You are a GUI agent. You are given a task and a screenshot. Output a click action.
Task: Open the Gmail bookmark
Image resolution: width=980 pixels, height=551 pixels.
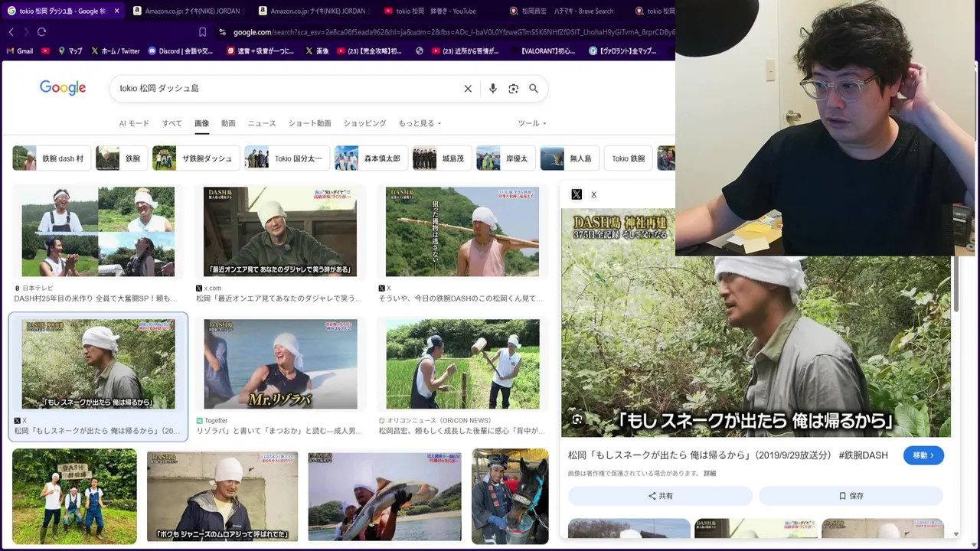(x=20, y=51)
